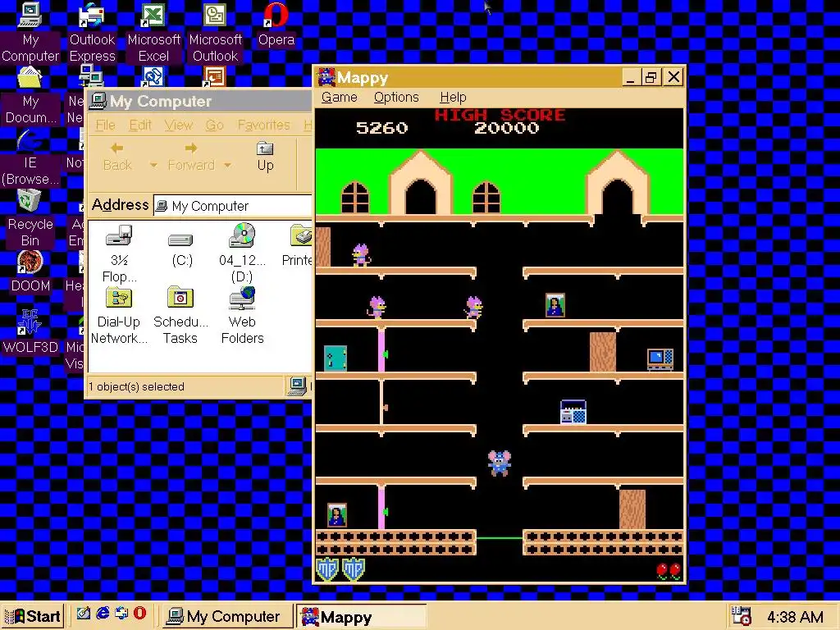Click the My Computer title bar icon
Image resolution: width=840 pixels, height=630 pixels.
tap(98, 101)
